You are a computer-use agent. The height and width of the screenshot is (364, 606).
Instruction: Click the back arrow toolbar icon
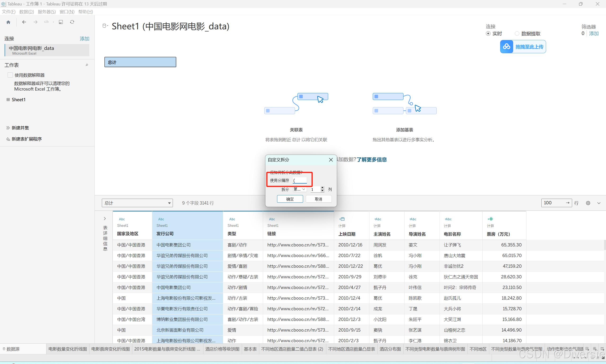coord(24,22)
